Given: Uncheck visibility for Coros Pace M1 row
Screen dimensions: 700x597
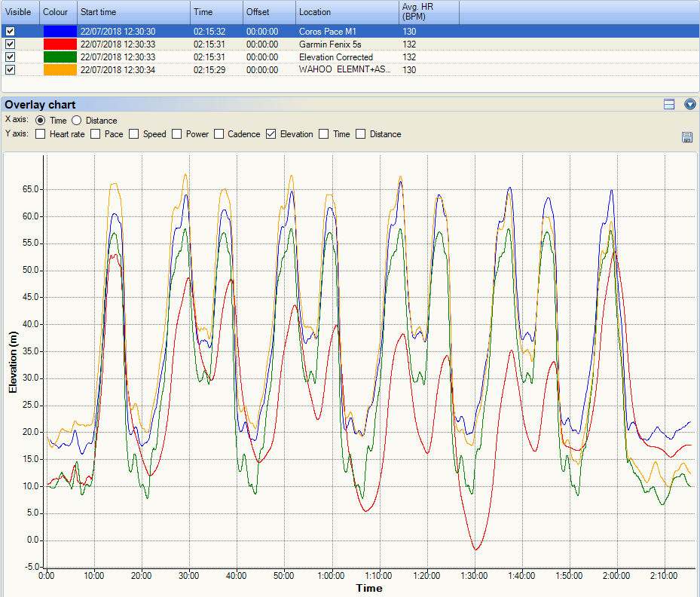Looking at the screenshot, I should (10, 32).
